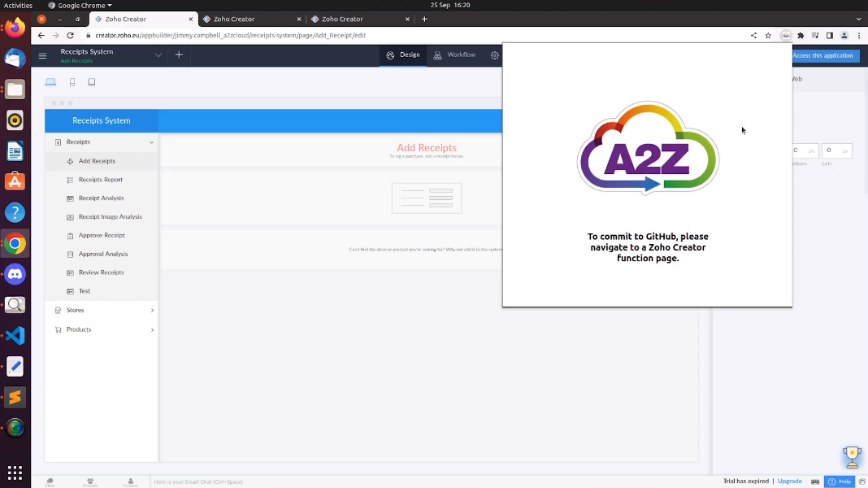Viewport: 868px width, 488px height.
Task: Collapse the Receipts section in sidebar
Action: (152, 142)
